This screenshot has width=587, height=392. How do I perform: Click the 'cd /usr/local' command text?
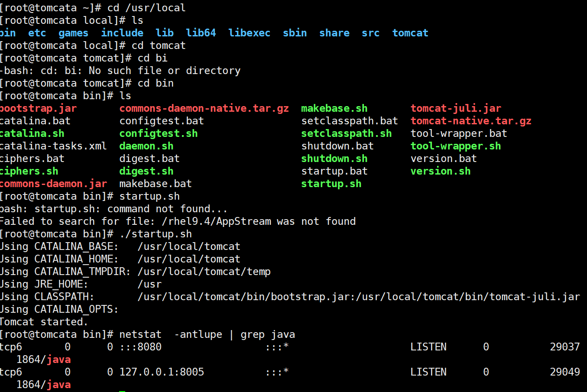pos(146,8)
